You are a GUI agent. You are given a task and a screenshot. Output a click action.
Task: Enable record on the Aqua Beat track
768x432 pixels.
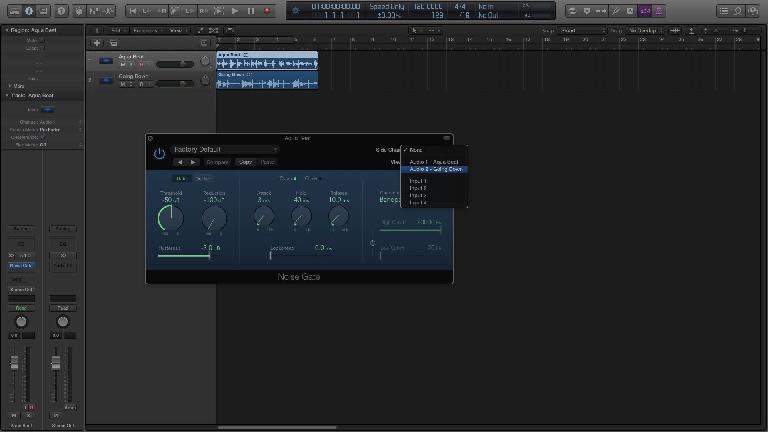141,64
